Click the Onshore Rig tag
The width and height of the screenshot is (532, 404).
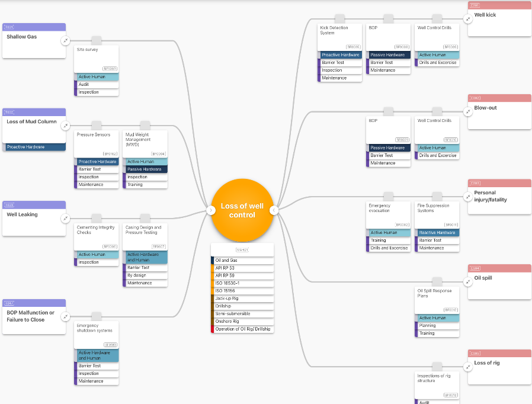coord(242,322)
